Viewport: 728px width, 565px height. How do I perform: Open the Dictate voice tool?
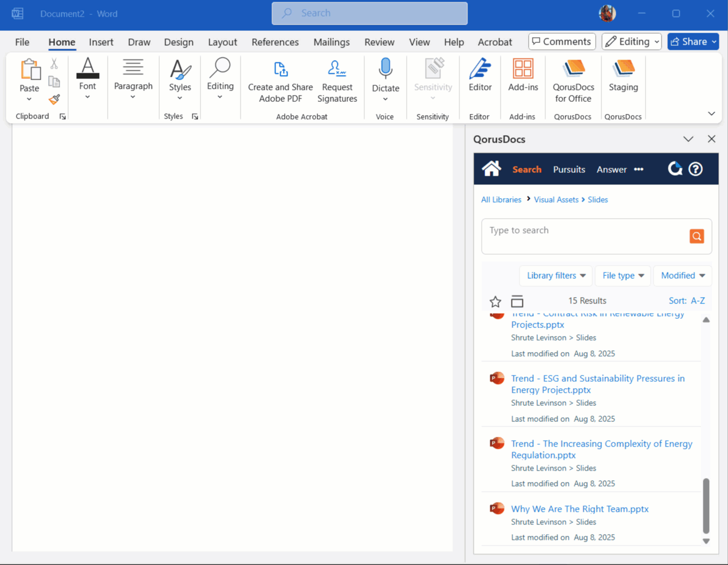385,80
